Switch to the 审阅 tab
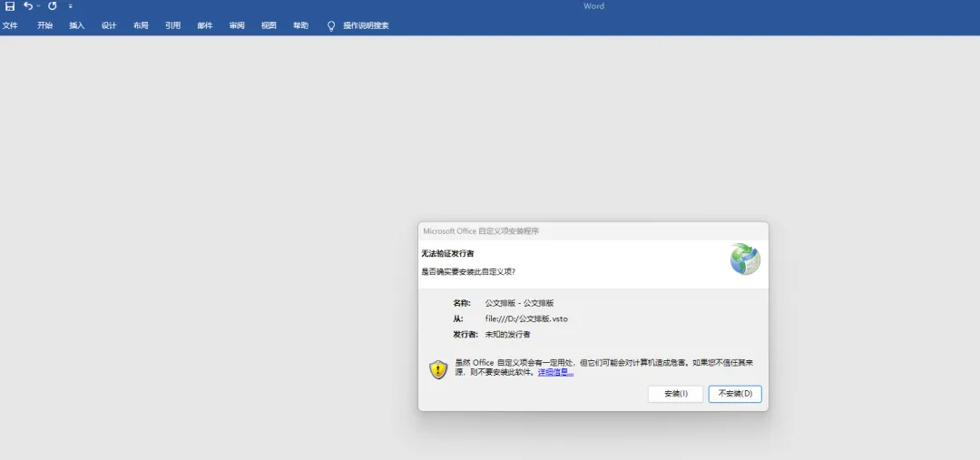Viewport: 980px width, 460px height. coord(237,25)
